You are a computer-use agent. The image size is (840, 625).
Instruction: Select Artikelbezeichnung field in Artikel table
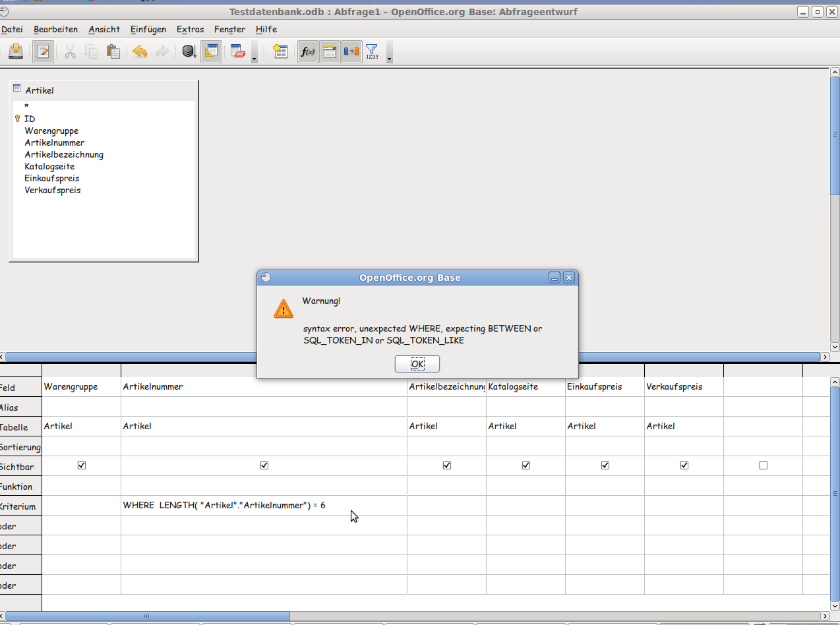point(64,155)
